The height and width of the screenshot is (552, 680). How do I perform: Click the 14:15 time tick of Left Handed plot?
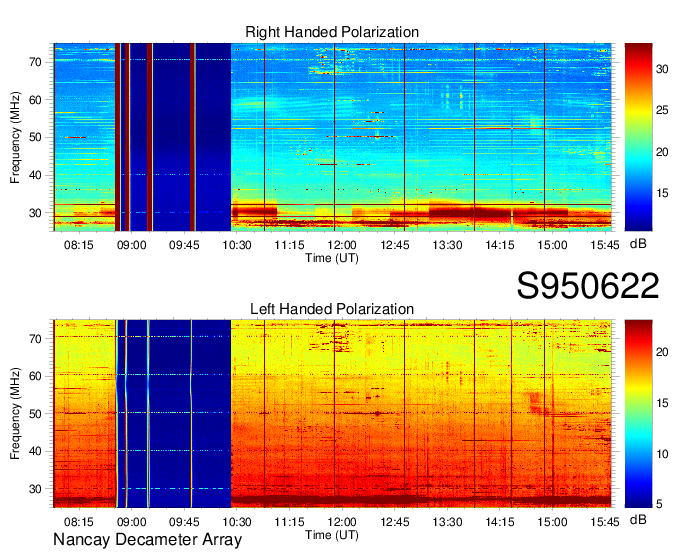[500, 522]
